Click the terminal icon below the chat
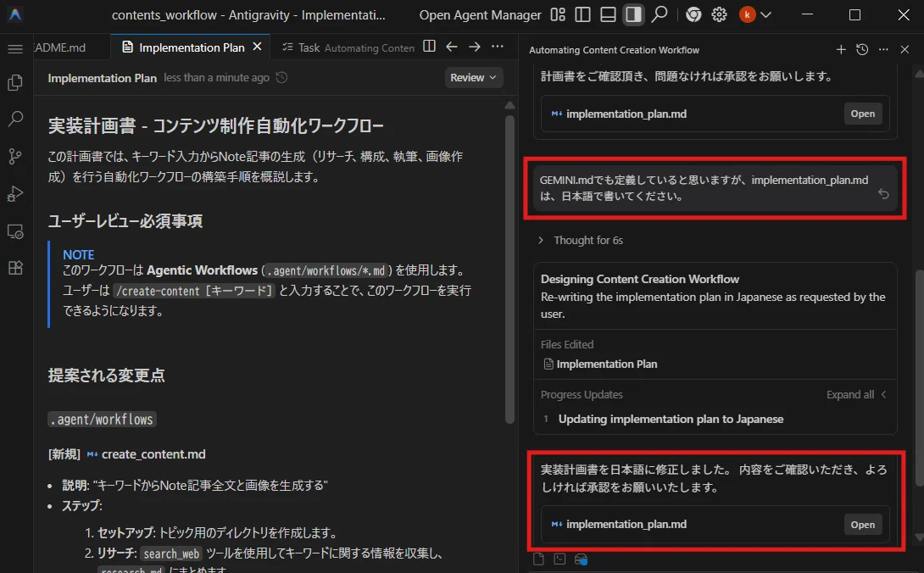 [559, 559]
